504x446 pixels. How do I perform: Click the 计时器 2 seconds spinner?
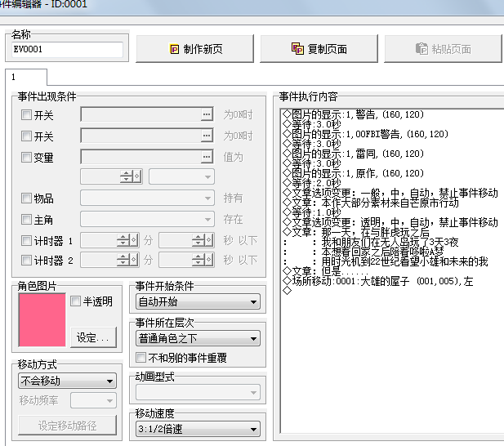click(198, 260)
